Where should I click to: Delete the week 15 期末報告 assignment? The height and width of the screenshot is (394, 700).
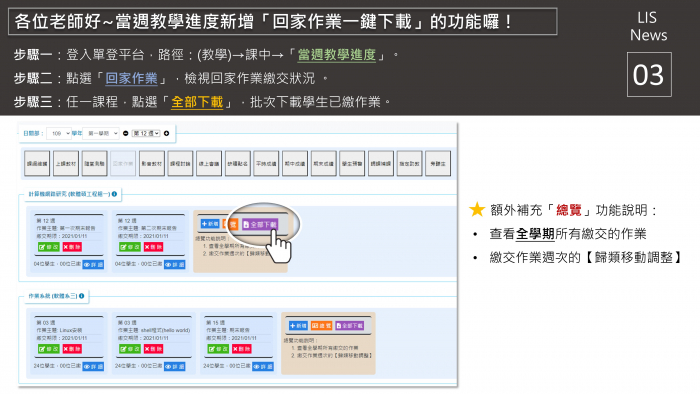[242, 349]
